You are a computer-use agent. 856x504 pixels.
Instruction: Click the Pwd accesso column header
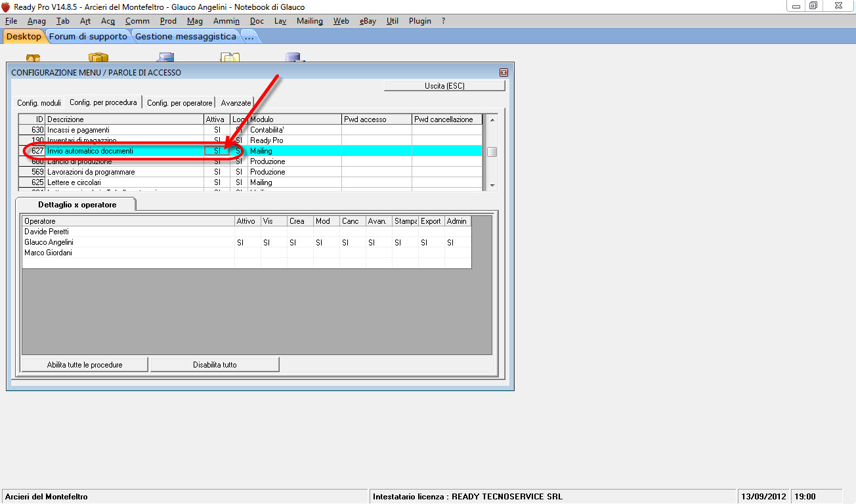(377, 119)
